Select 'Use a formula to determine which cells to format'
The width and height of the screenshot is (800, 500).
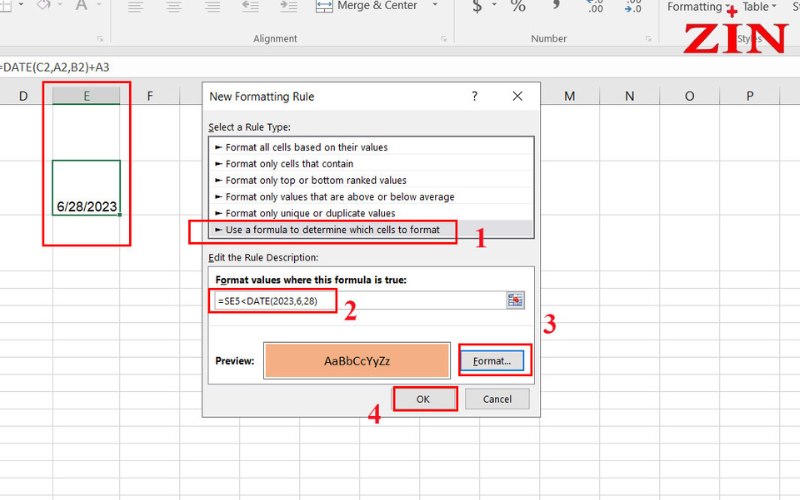point(370,230)
